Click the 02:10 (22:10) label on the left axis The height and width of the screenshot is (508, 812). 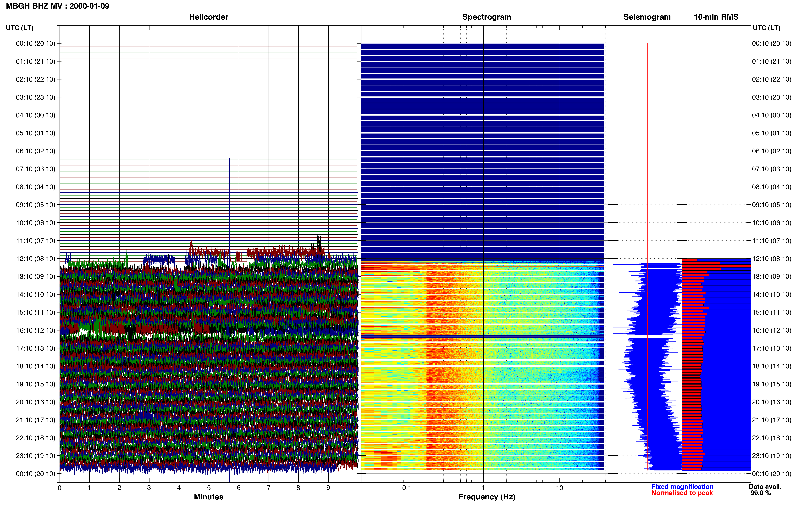(x=36, y=79)
